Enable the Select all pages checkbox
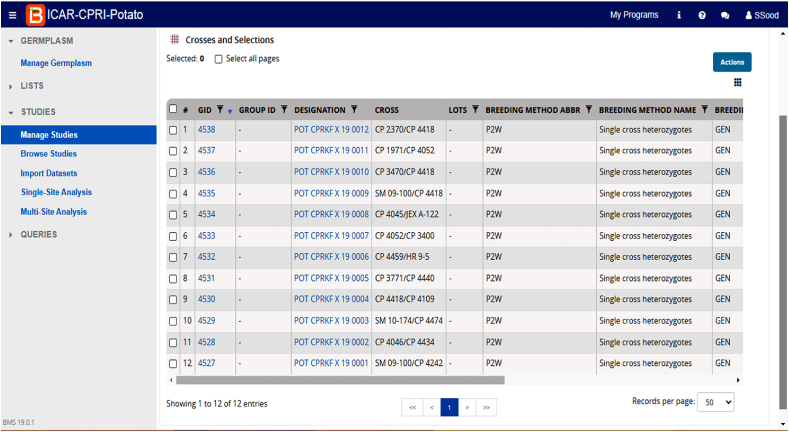Image resolution: width=789 pixels, height=432 pixels. pyautogui.click(x=219, y=59)
